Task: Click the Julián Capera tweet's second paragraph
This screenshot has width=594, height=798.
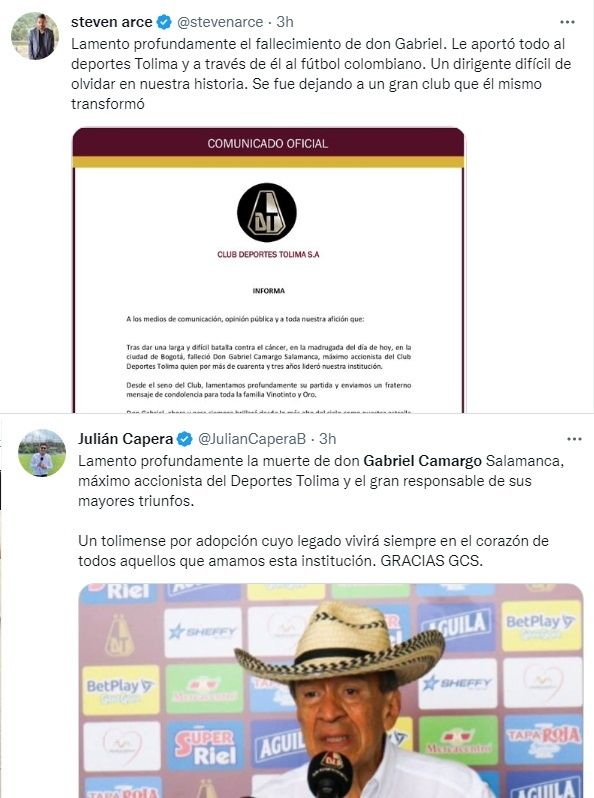Action: tap(314, 551)
